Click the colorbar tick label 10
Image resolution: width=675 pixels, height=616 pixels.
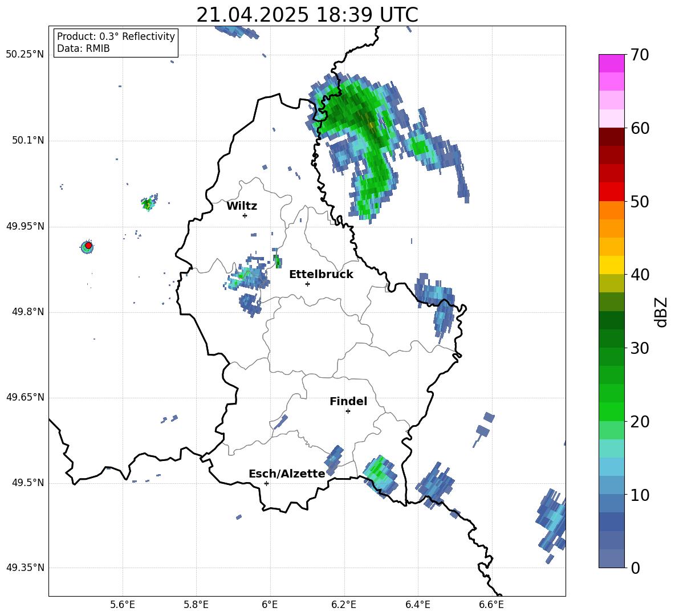click(x=640, y=495)
